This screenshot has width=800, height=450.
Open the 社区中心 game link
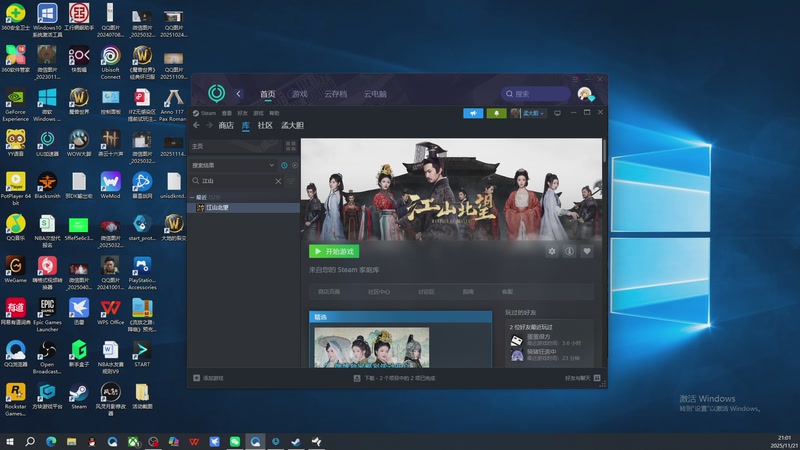coord(379,292)
